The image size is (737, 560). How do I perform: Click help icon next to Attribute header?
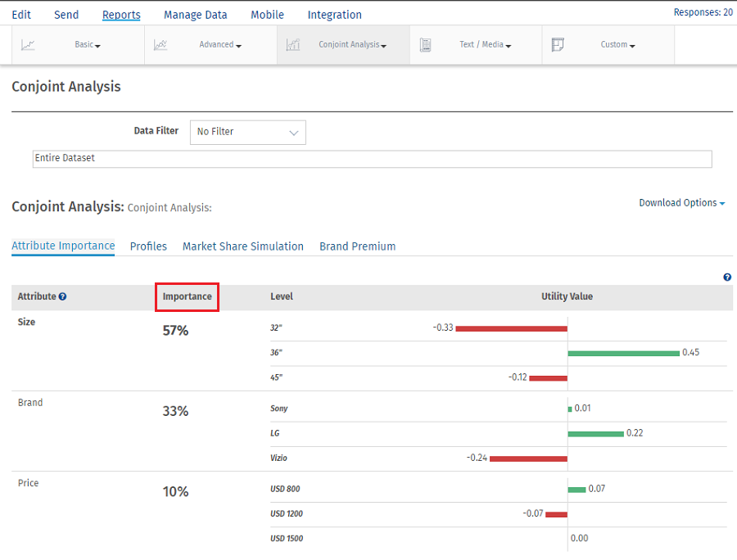(62, 296)
